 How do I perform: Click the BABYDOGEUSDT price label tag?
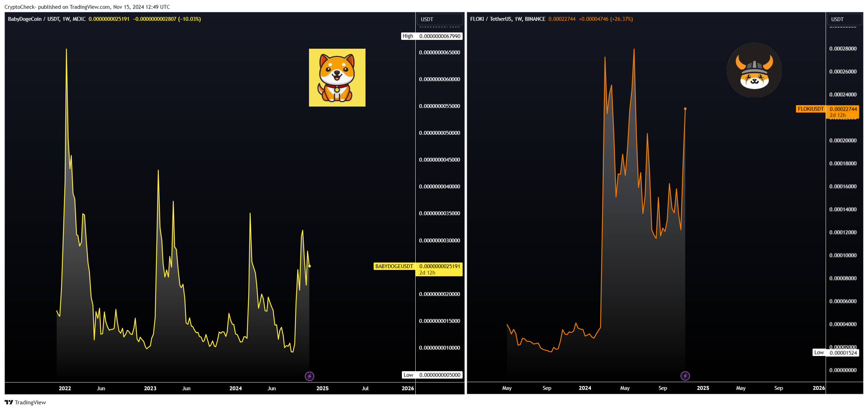tap(394, 266)
